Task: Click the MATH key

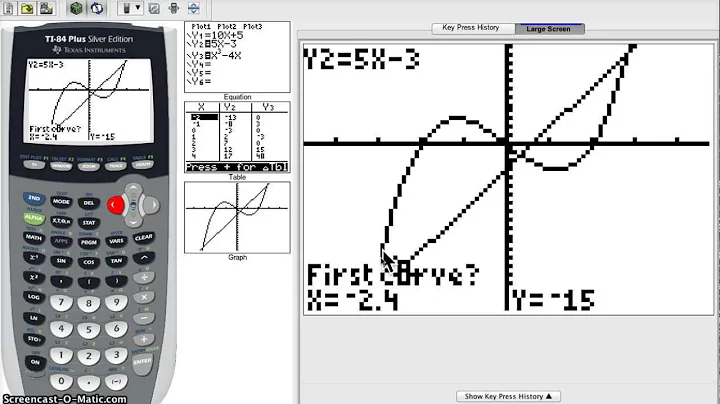Action: (34, 238)
